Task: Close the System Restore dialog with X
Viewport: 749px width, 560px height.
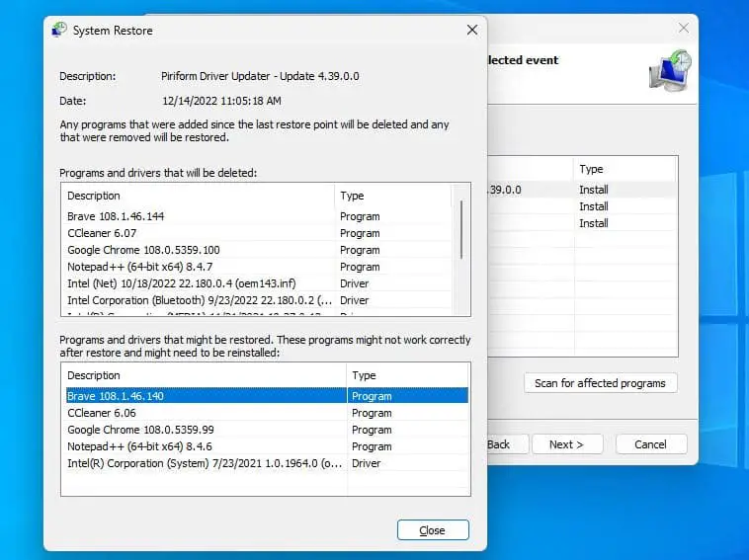Action: click(472, 30)
